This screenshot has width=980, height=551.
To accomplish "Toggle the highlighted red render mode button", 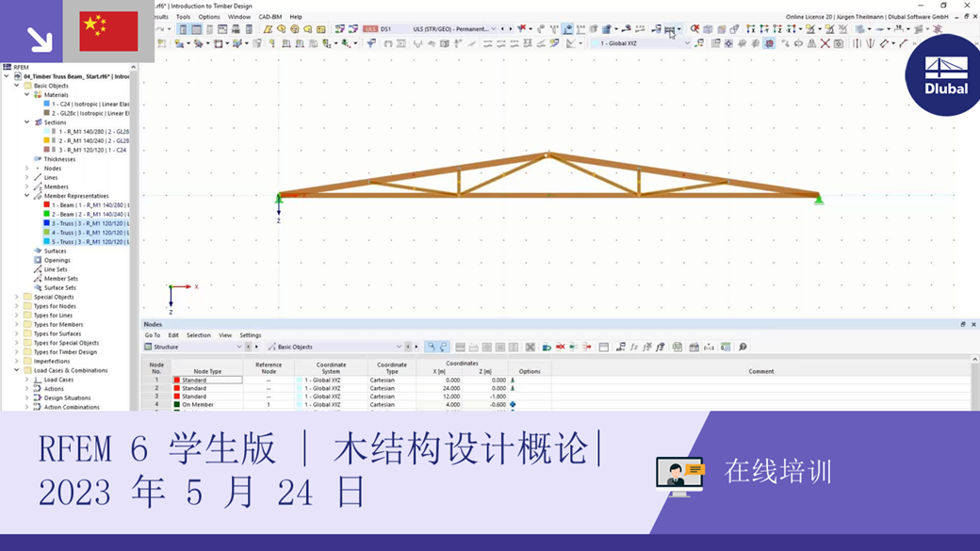I will pos(769,43).
